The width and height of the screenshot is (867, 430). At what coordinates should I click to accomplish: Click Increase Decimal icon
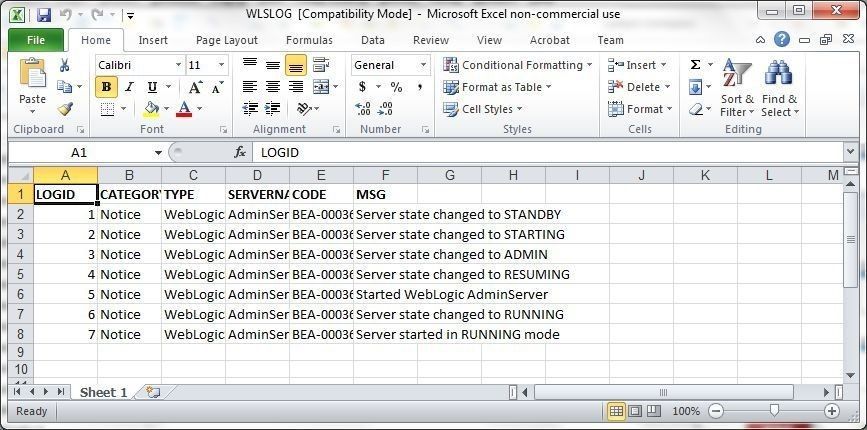(362, 108)
